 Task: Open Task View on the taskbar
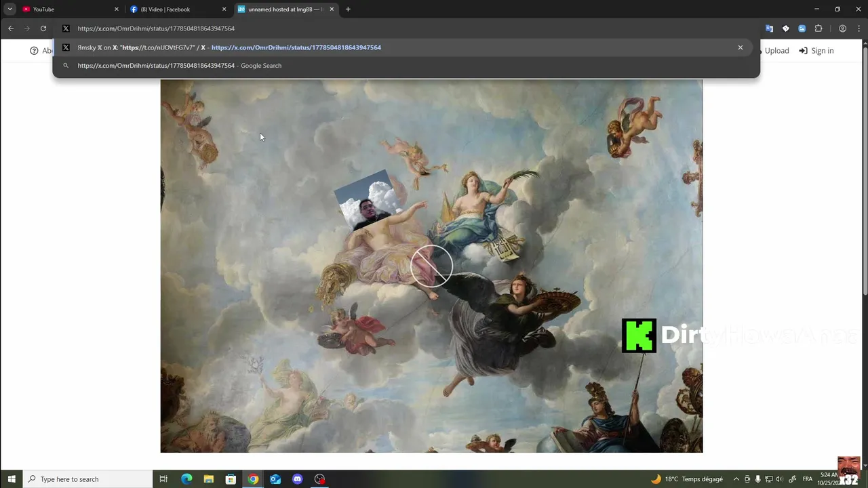click(x=163, y=479)
